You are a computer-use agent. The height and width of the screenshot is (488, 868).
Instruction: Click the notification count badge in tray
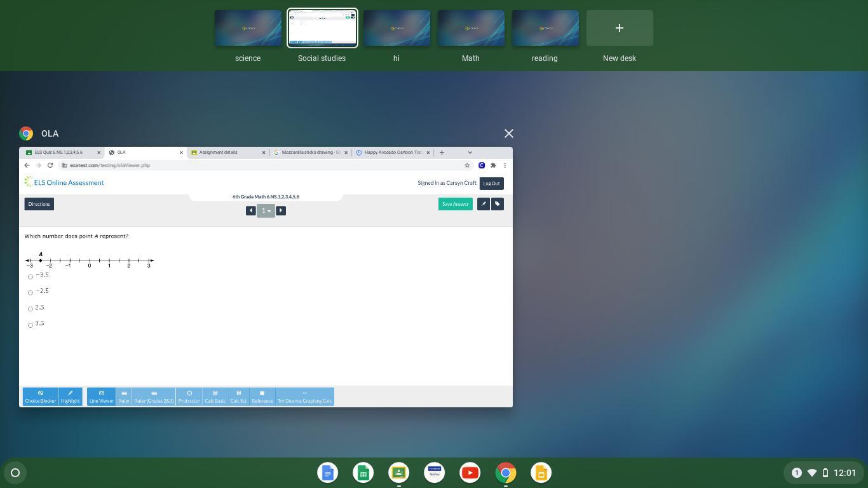pos(796,473)
